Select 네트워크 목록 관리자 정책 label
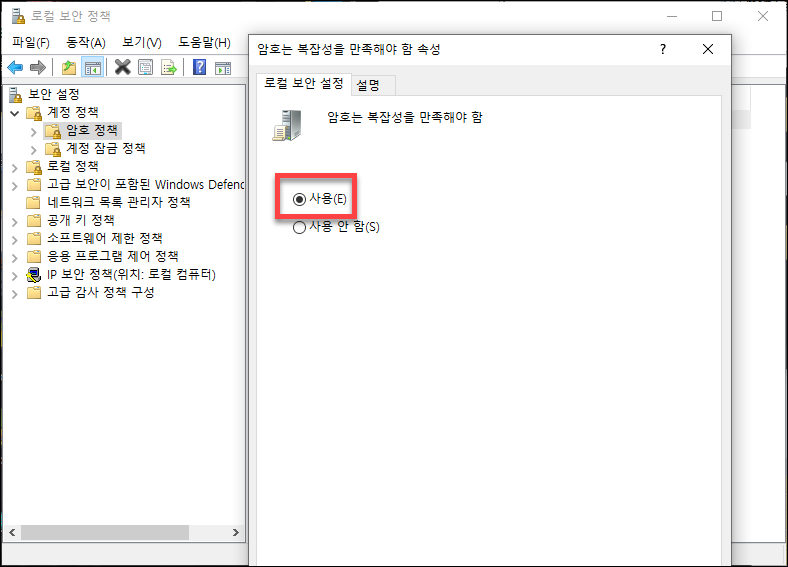This screenshot has width=788, height=567. (119, 203)
